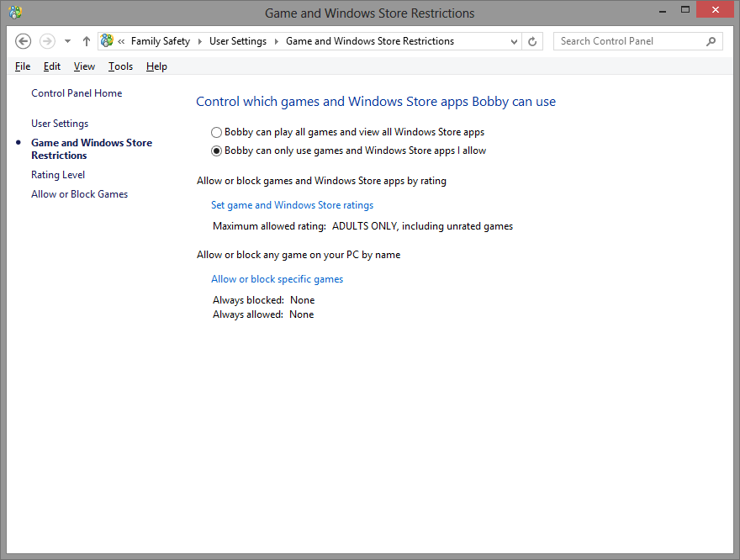Click the search magnifier icon

tap(711, 41)
